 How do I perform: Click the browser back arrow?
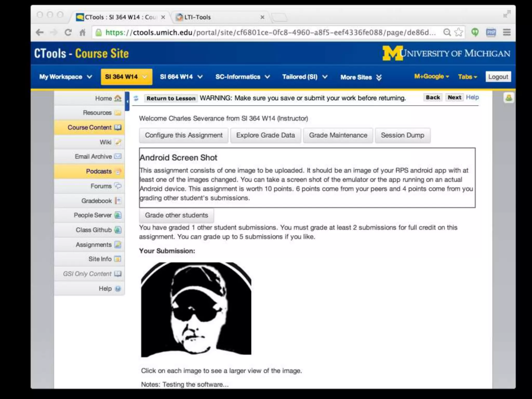pyautogui.click(x=40, y=32)
